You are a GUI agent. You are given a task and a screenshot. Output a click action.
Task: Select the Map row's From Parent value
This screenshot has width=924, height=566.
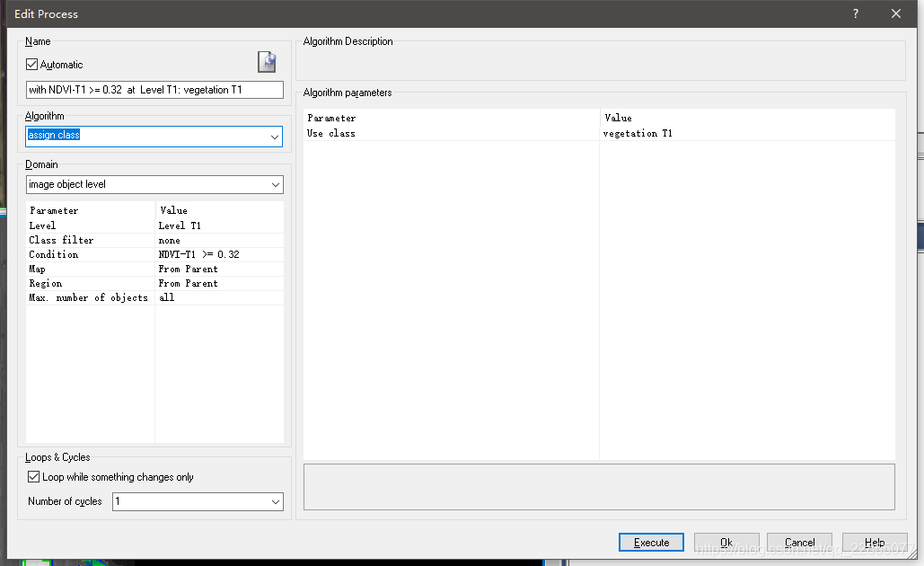pos(219,269)
